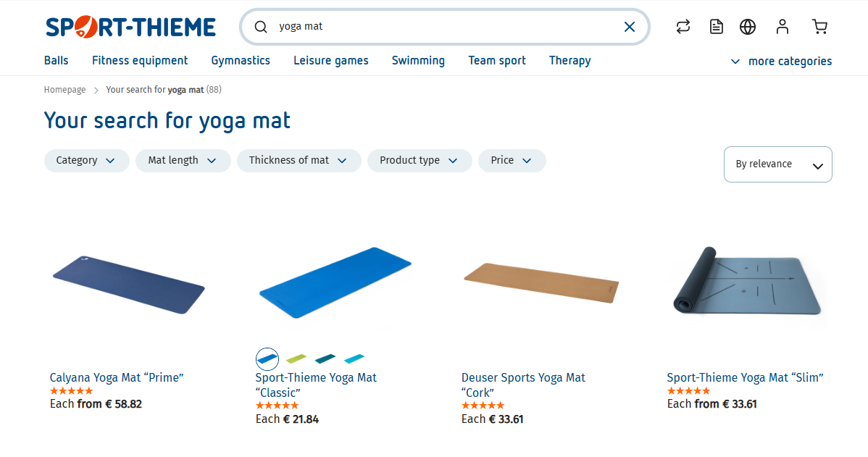868x457 pixels.
Task: Click the Sport-Thieme logo
Action: pos(130,27)
